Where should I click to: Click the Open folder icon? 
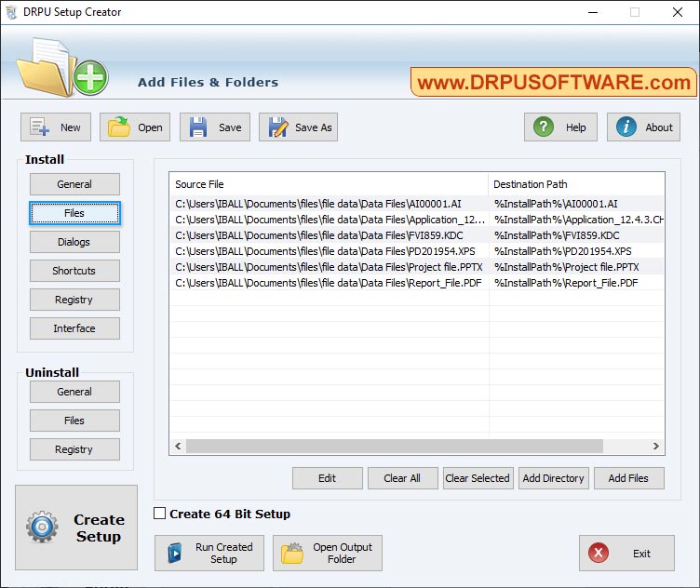point(119,127)
